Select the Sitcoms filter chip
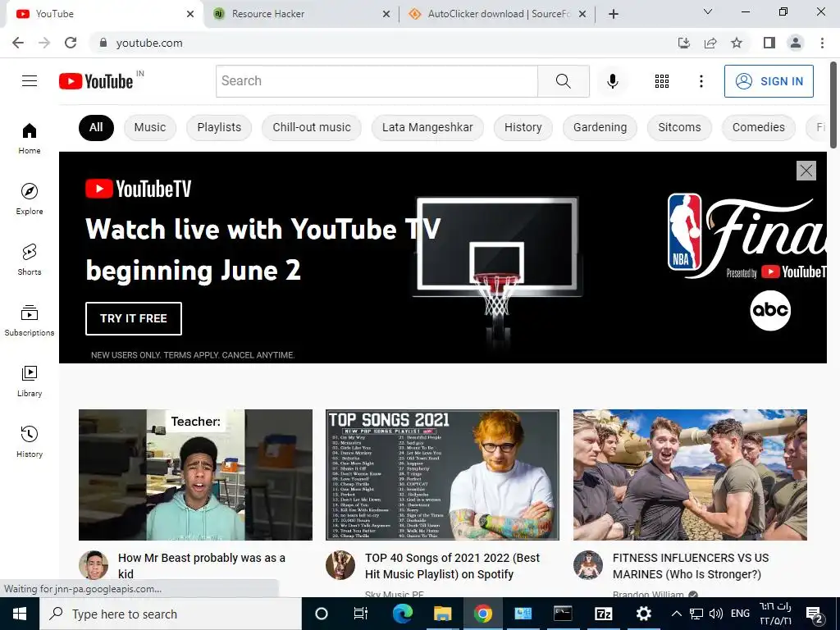Viewport: 840px width, 630px height. 679,127
